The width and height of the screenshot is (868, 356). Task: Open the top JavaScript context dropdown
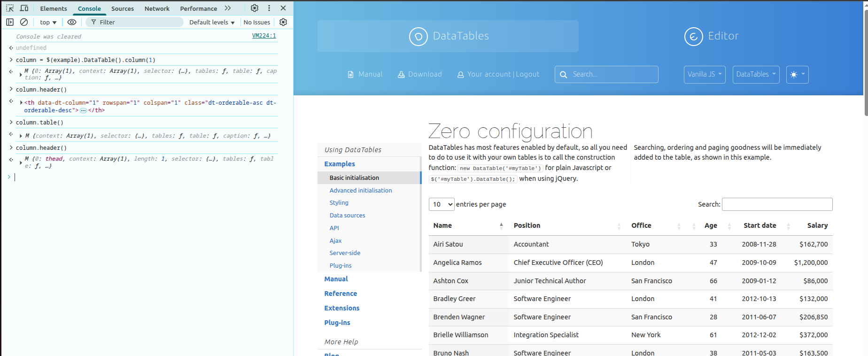[x=48, y=22]
